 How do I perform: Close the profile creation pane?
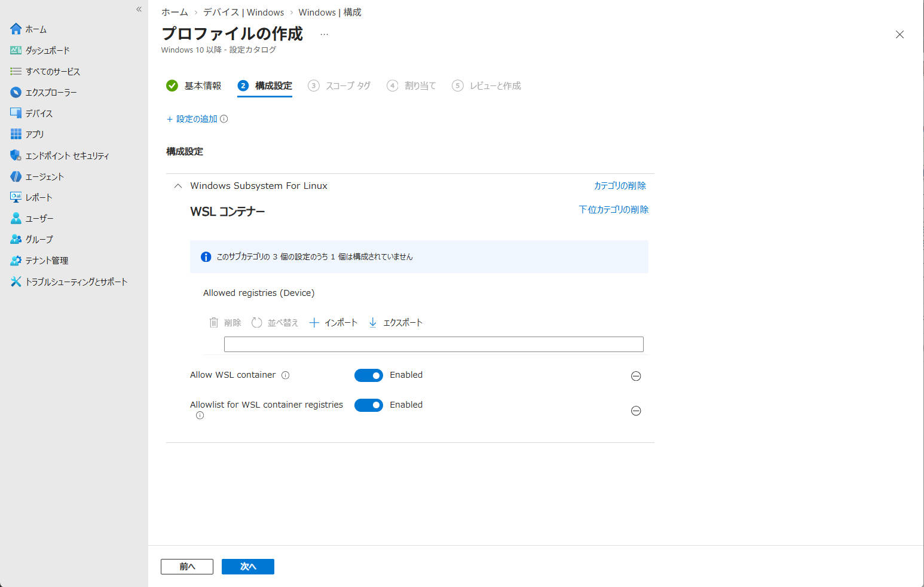pyautogui.click(x=899, y=35)
